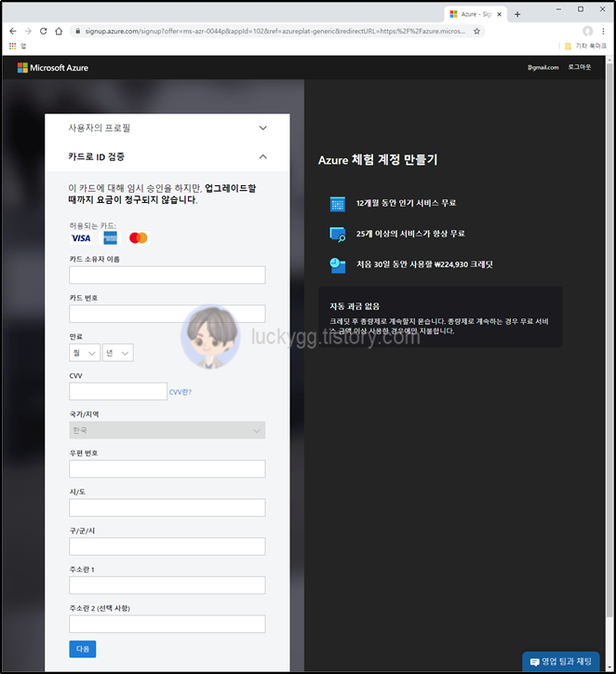Click the ₩224,930 크레딧 text

click(463, 264)
